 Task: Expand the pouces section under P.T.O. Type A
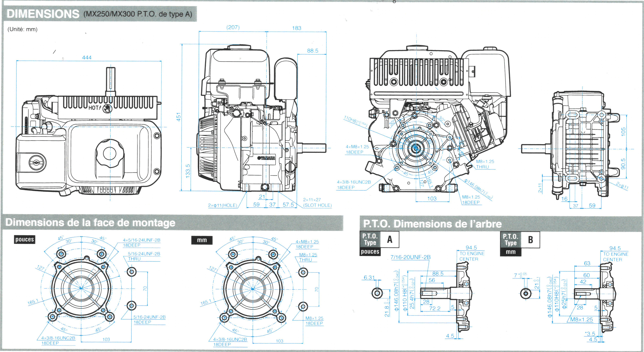[x=370, y=252]
